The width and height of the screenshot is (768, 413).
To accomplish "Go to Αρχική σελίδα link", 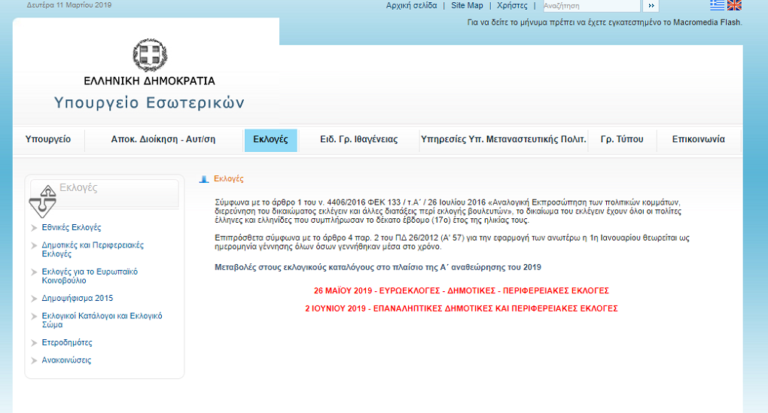I will click(x=411, y=5).
